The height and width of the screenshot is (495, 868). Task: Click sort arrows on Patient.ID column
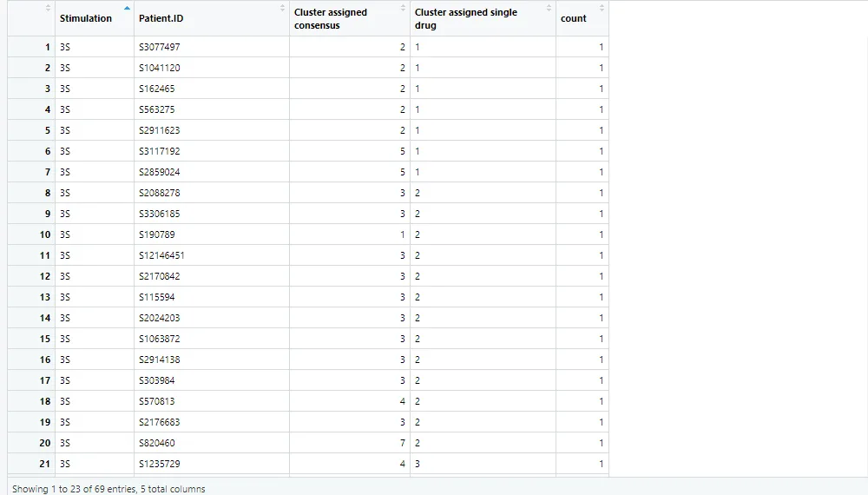pyautogui.click(x=283, y=9)
